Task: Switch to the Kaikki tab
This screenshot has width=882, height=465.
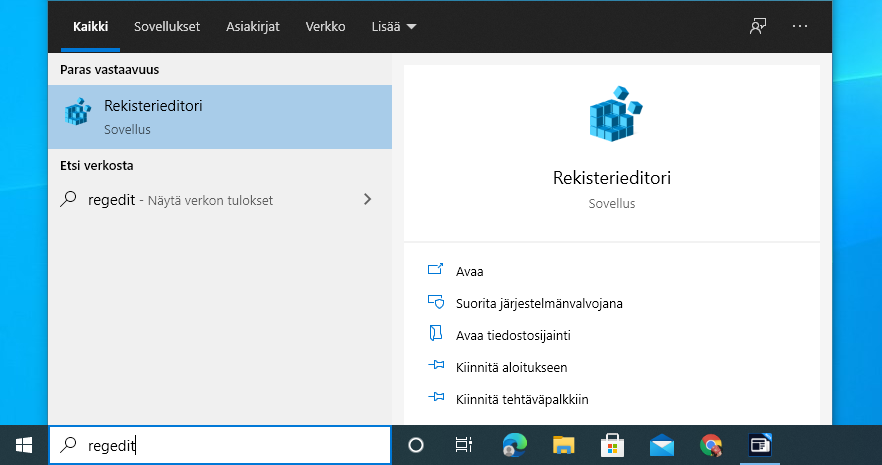Action: (91, 26)
